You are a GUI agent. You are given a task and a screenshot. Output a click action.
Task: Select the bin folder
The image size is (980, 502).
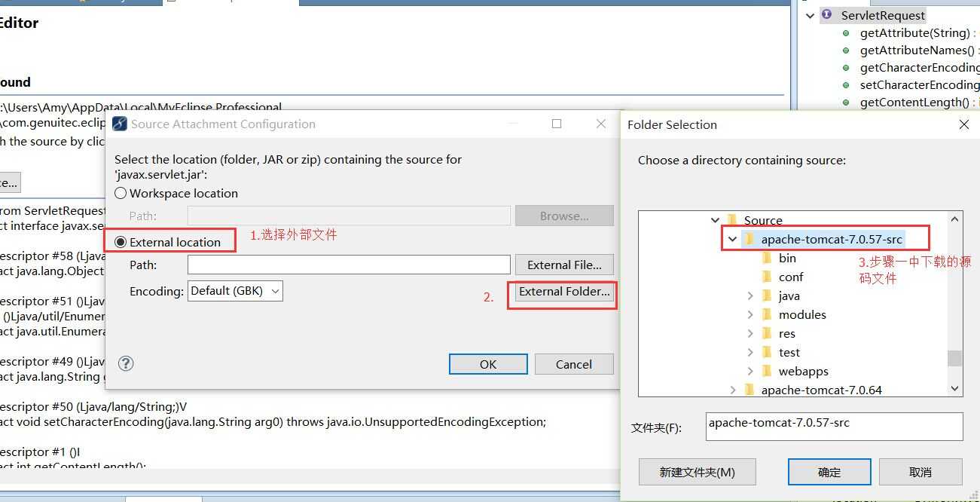787,258
